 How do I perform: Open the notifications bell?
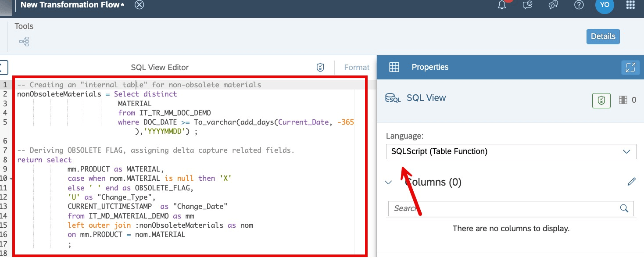(502, 5)
